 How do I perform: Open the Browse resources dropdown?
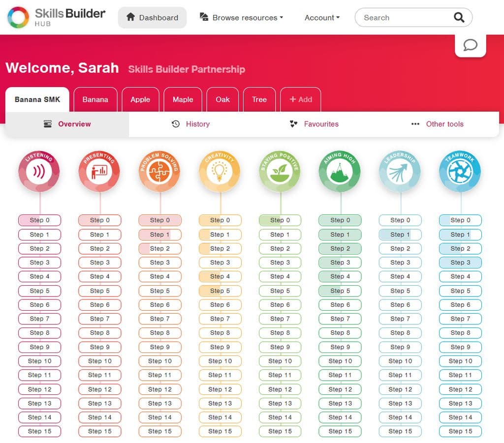coord(240,17)
